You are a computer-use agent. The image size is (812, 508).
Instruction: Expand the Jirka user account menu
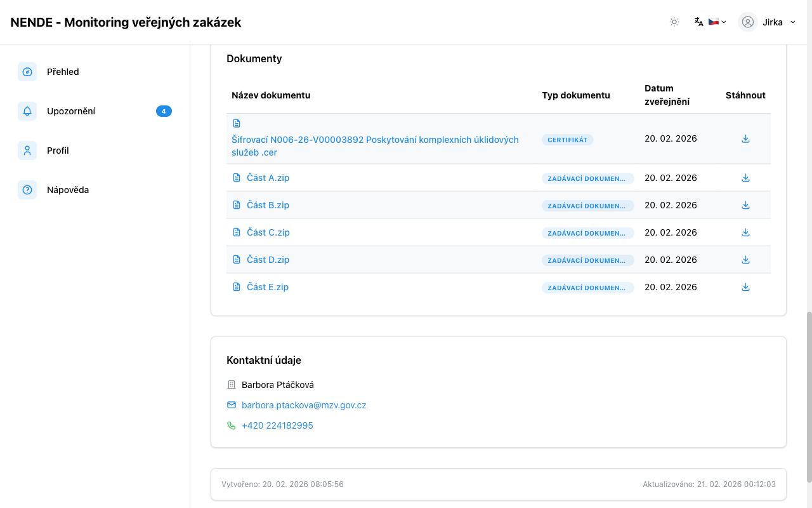pyautogui.click(x=767, y=22)
